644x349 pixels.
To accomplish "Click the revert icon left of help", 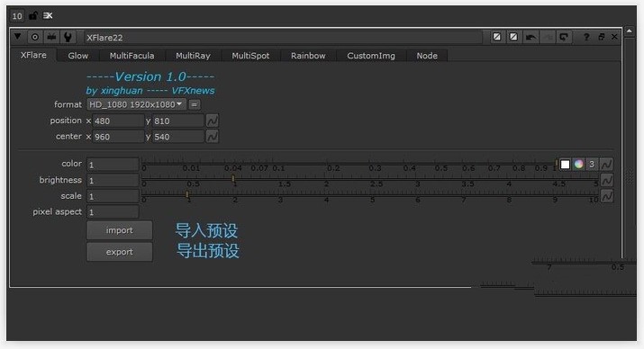I will [564, 37].
